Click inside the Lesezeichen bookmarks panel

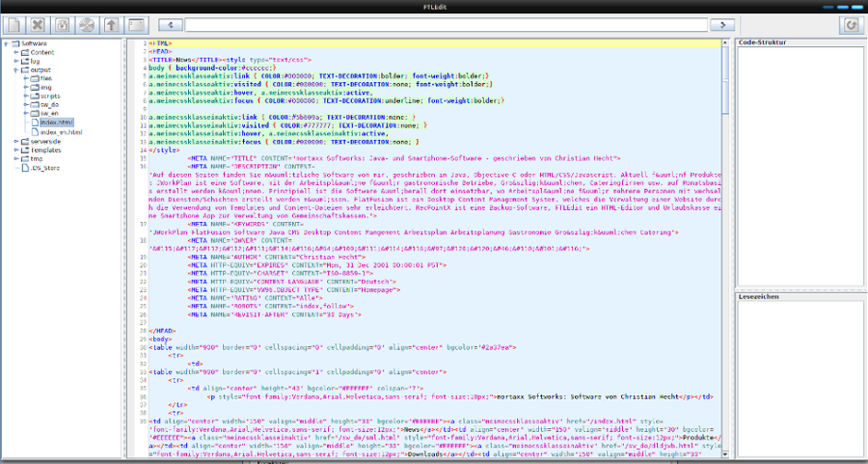point(799,376)
